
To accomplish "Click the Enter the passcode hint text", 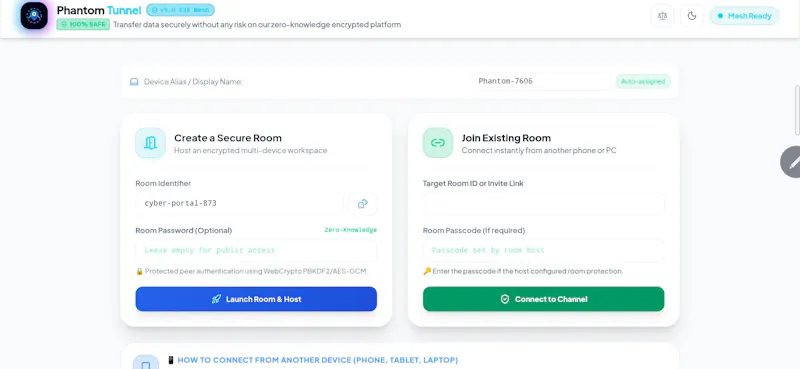I will click(523, 272).
